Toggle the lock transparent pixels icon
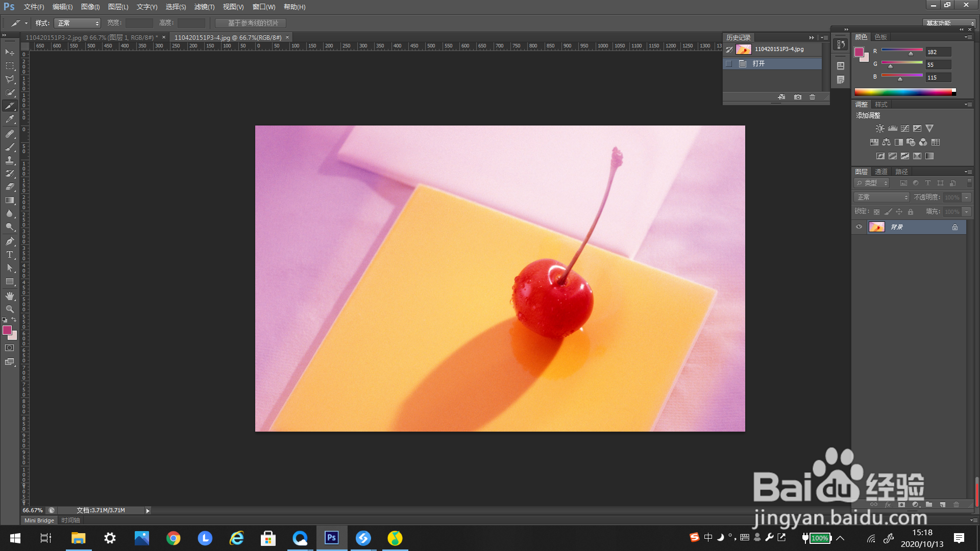The width and height of the screenshot is (980, 551). click(876, 212)
